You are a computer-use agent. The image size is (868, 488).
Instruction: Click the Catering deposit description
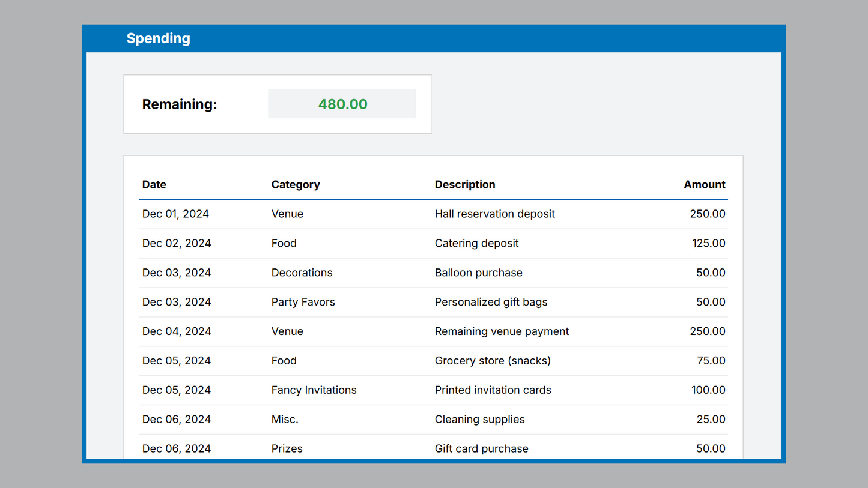point(476,244)
